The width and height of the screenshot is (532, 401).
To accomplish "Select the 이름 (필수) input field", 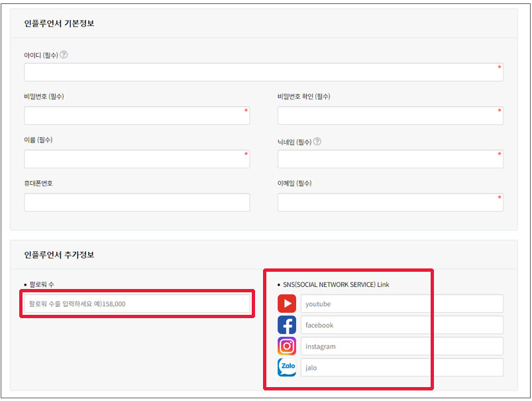I will pyautogui.click(x=136, y=159).
